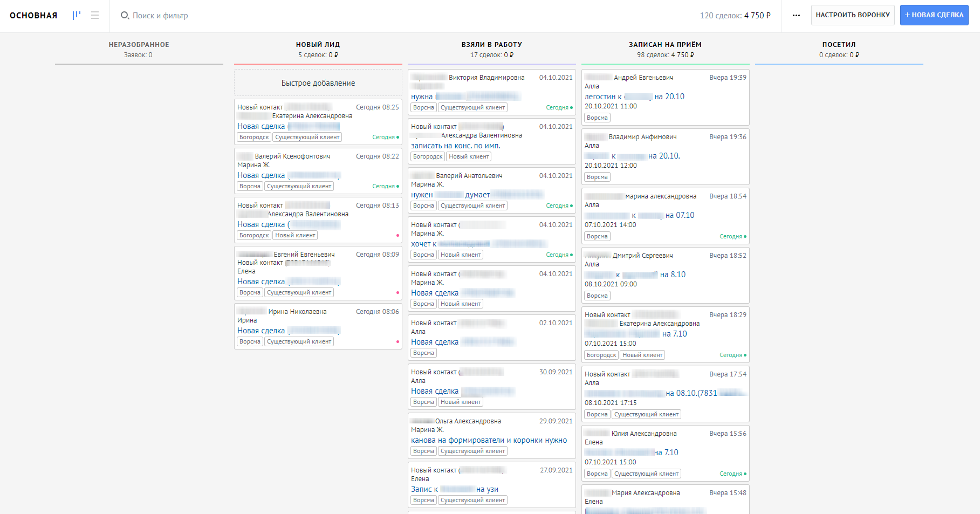Open deal 'записать на конс. по имп.'
This screenshot has width=980, height=514.
(456, 146)
